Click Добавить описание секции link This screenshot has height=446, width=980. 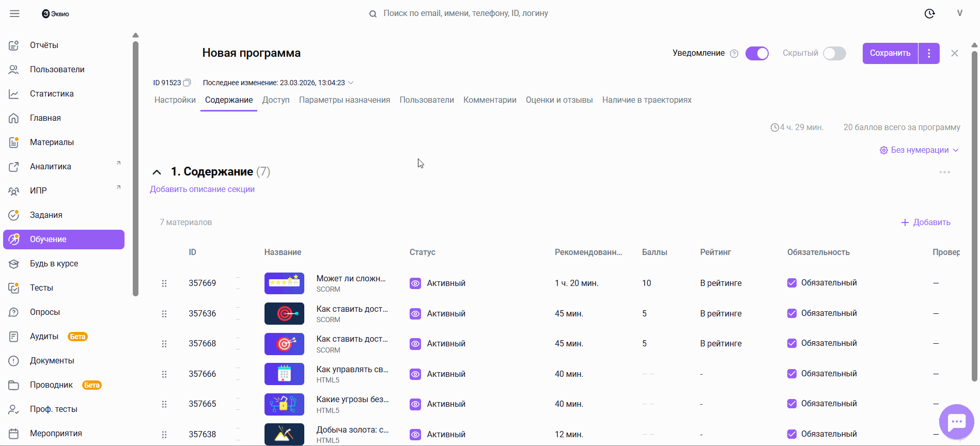pyautogui.click(x=202, y=189)
